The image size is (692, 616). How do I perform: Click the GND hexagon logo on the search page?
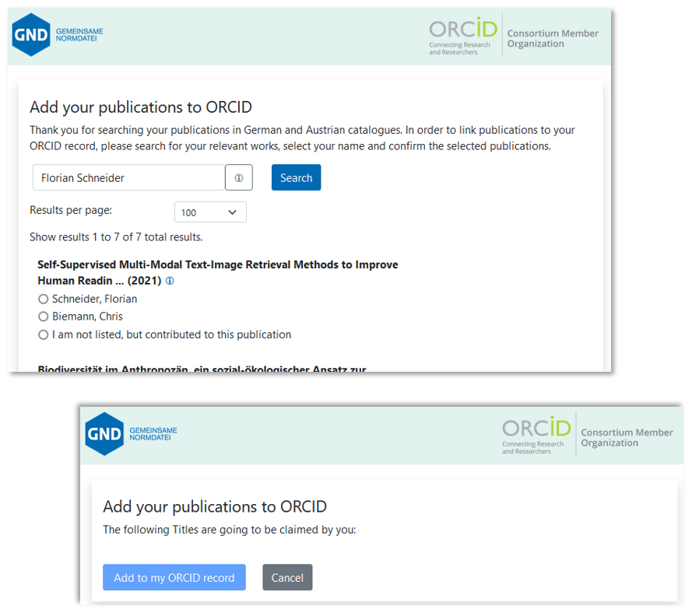(31, 35)
